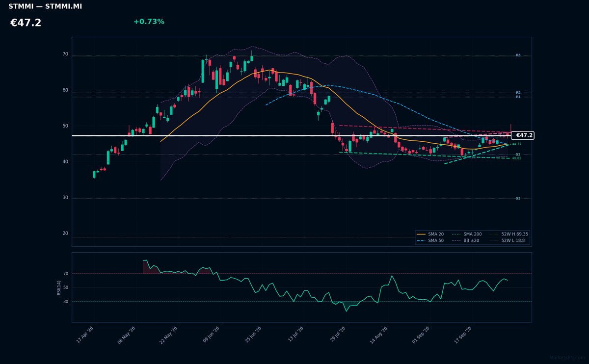The image size is (589, 364).
Task: Click price axis label 50 on main chart
Action: click(x=65, y=126)
